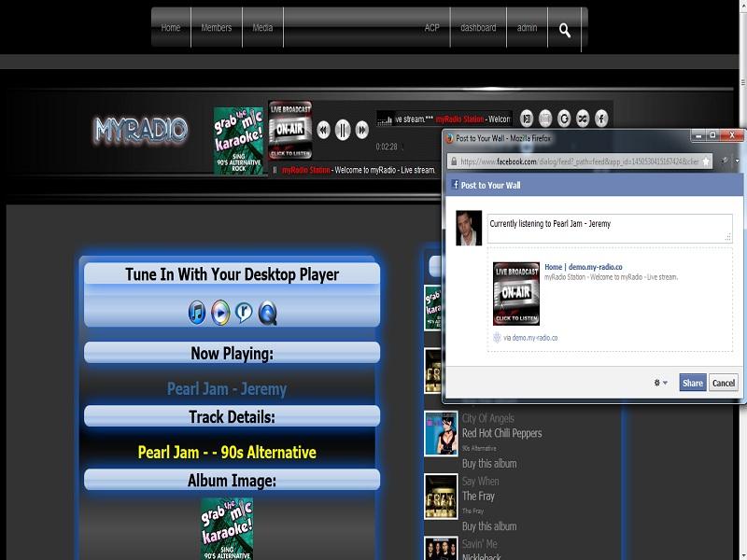Image resolution: width=747 pixels, height=560 pixels.
Task: Click The Fray Say When album cover
Action: (441, 497)
